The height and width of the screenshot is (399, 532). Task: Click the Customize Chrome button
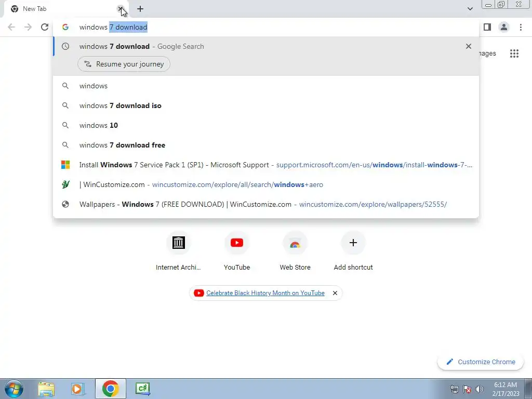(481, 362)
